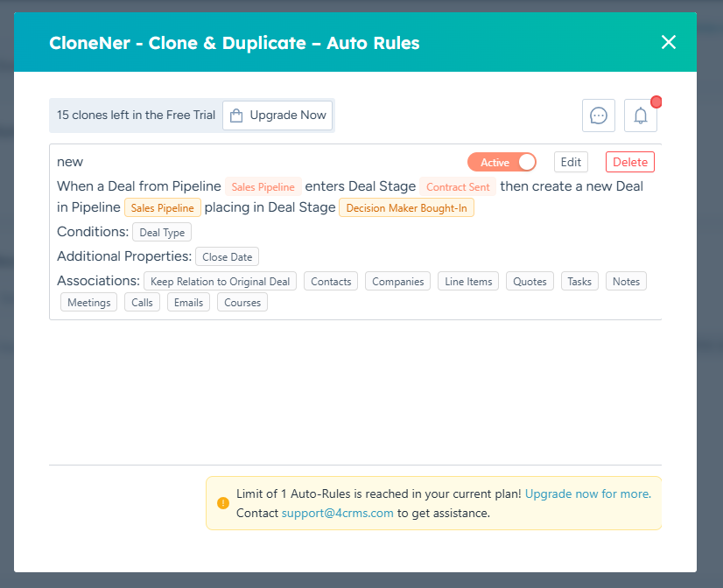Follow the 'Upgrade now for more.' link
The image size is (723, 588).
click(x=588, y=494)
